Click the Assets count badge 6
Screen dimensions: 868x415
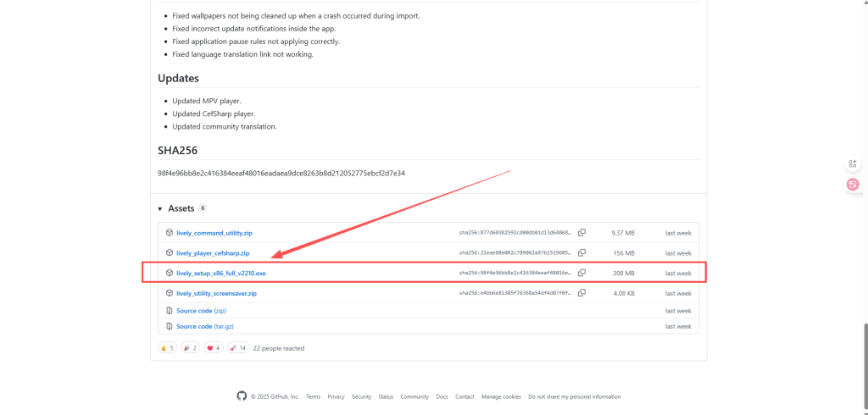click(203, 208)
